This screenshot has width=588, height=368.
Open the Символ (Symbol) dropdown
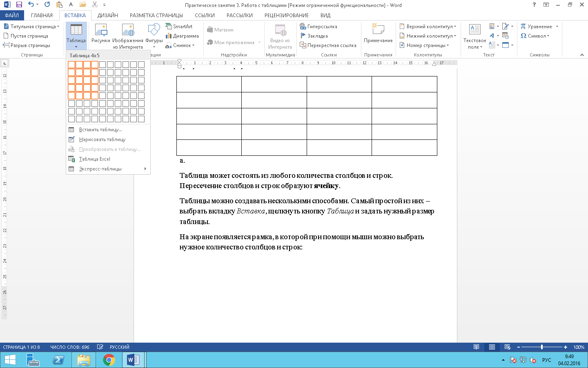535,36
